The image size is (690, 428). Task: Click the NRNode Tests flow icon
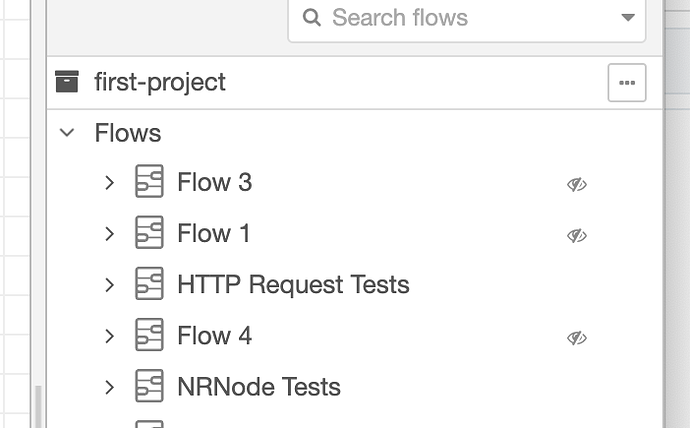[x=149, y=386]
